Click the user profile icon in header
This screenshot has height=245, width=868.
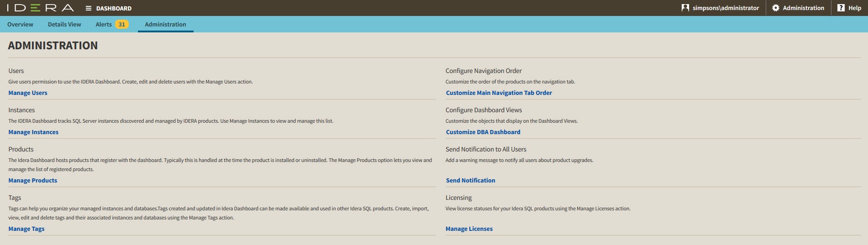pyautogui.click(x=685, y=8)
